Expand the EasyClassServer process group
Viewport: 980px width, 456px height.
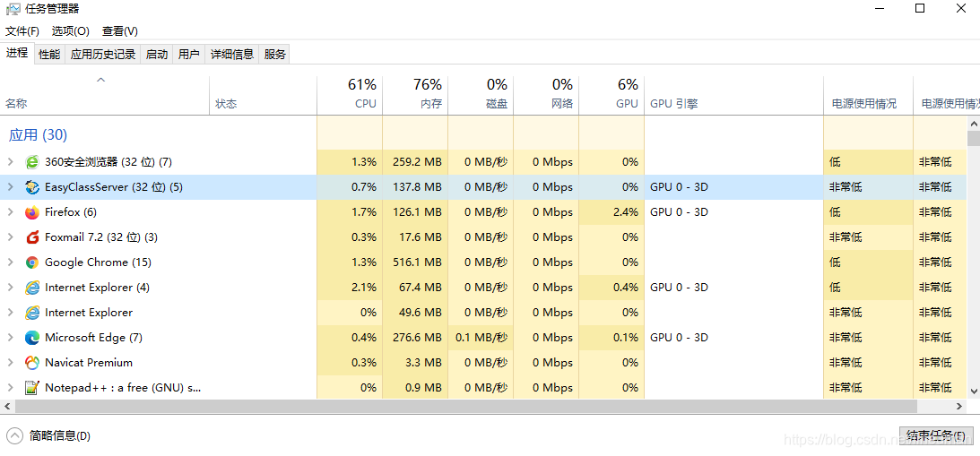tap(10, 187)
